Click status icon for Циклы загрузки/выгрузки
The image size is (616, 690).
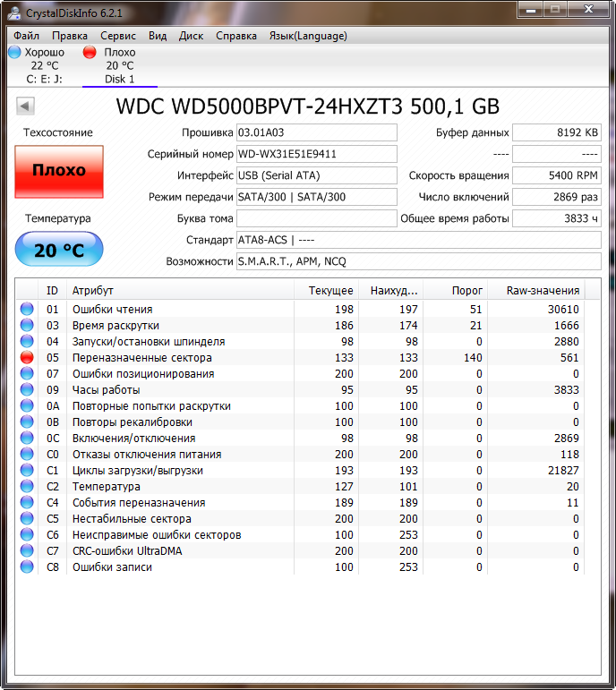[x=27, y=470]
